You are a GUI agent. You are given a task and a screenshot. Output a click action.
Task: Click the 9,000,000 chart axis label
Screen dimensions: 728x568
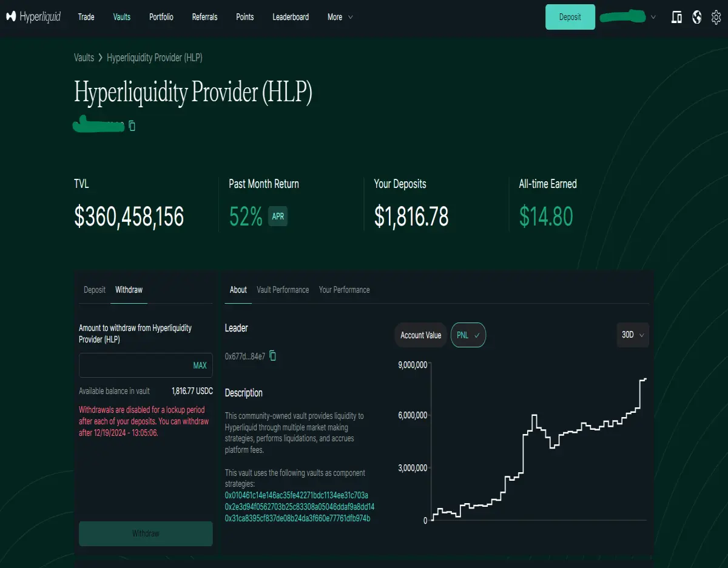[413, 364]
